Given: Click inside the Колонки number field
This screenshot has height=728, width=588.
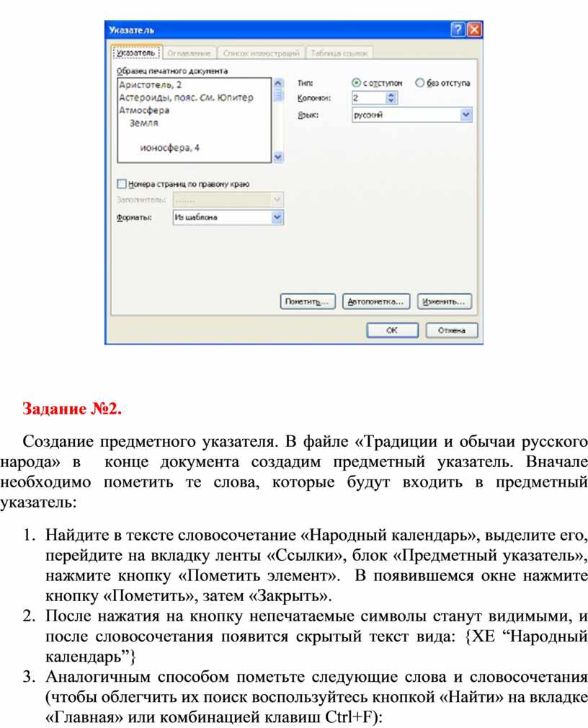Looking at the screenshot, I should click(x=370, y=97).
